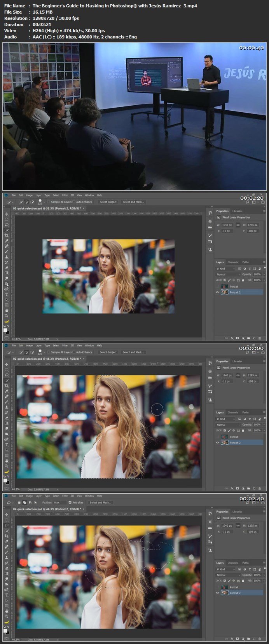The width and height of the screenshot is (269, 644).
Task: Show the Portrait layer in the 00:02:00 frame
Action: click(x=217, y=437)
